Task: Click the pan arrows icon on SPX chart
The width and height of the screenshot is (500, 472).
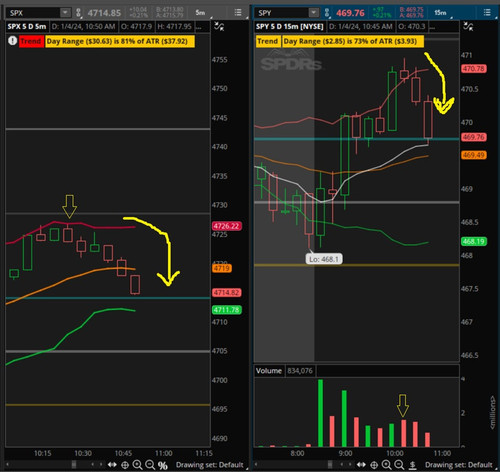Action: pyautogui.click(x=112, y=465)
